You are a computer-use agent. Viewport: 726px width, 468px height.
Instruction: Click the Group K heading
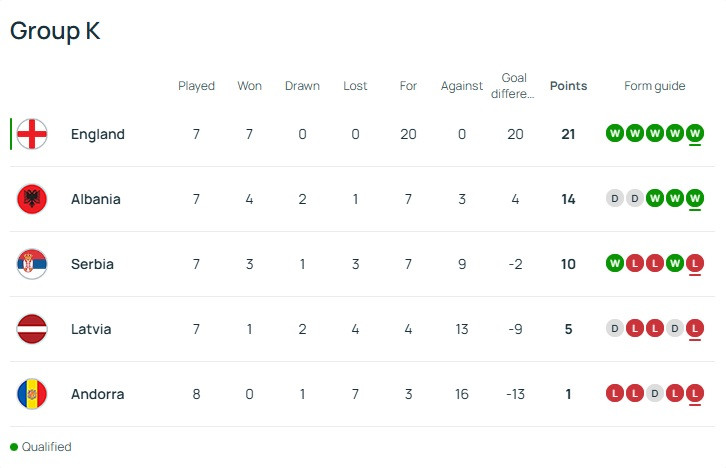pyautogui.click(x=55, y=31)
